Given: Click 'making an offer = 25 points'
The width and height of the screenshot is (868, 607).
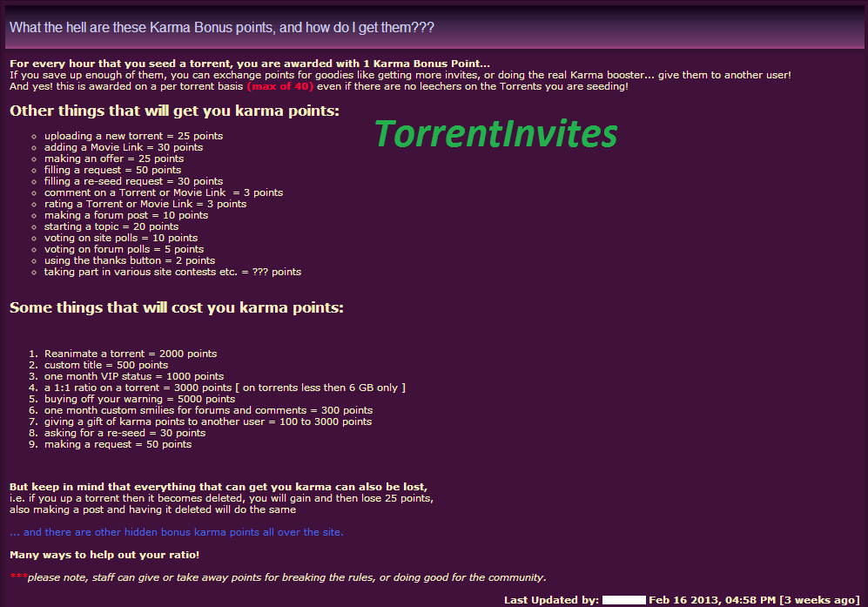Looking at the screenshot, I should (x=113, y=158).
